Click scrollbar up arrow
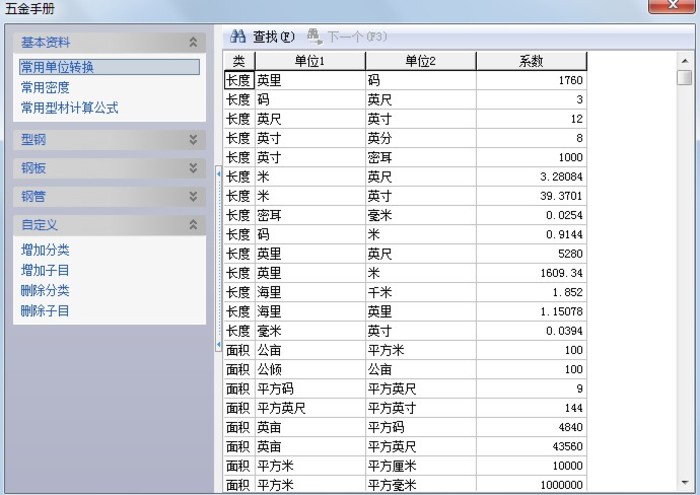 click(684, 60)
